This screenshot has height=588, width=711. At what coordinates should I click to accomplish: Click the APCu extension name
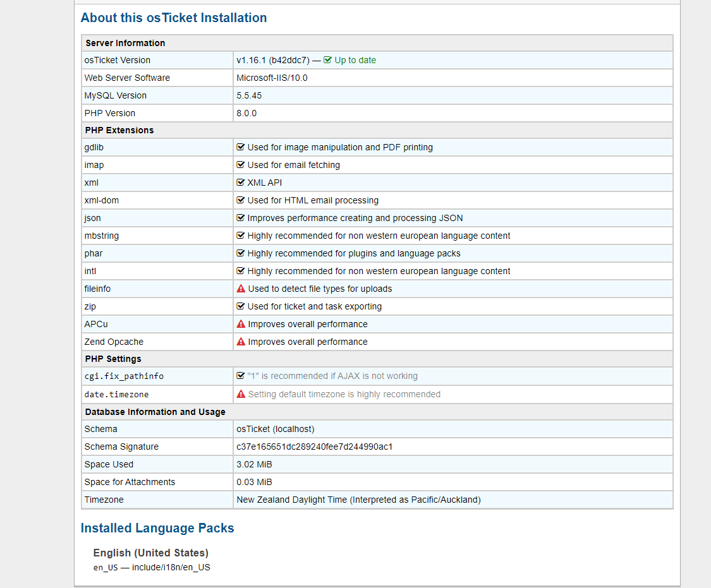pyautogui.click(x=96, y=324)
